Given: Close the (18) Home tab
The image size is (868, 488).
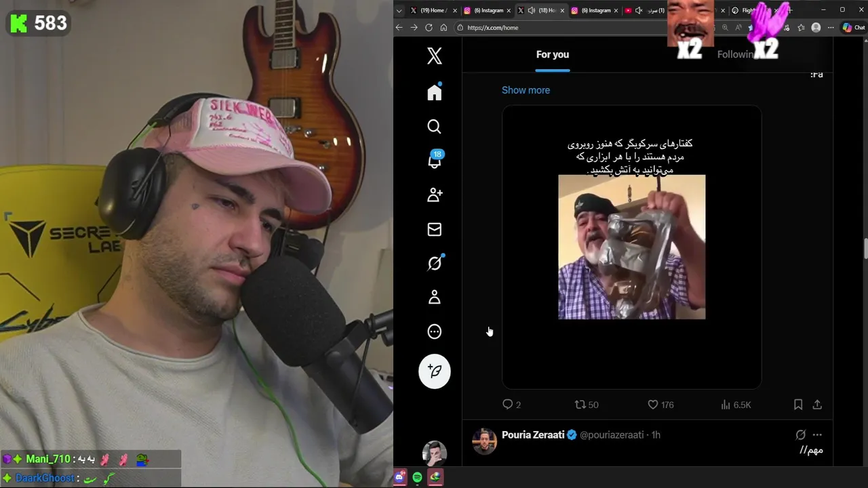Looking at the screenshot, I should 562,10.
